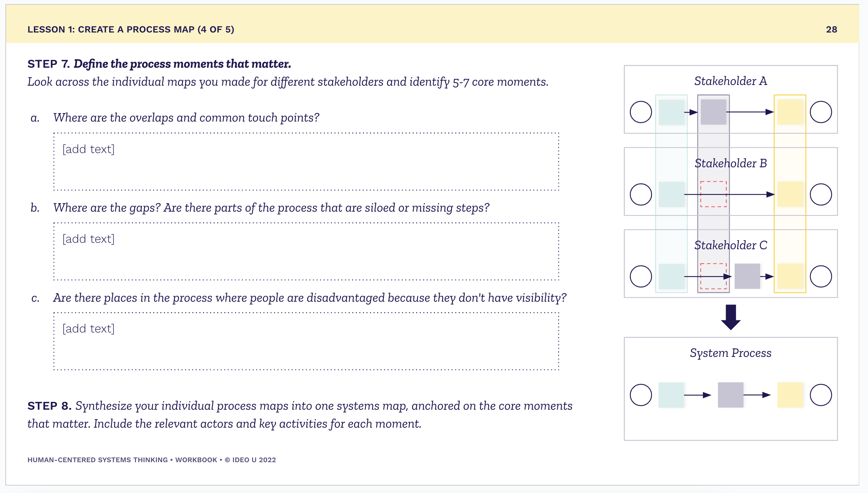Select Stakeholder C's left circle
868x493 pixels.
click(641, 276)
